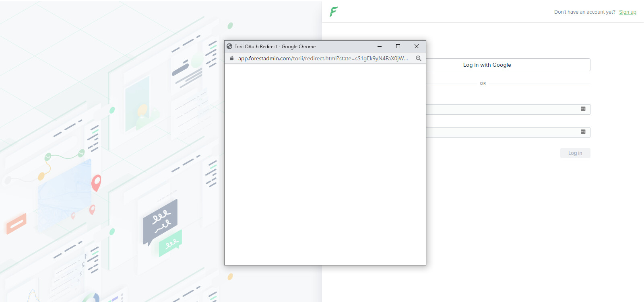Screen dimensions: 644x302
Task: Close the Torii OAuth Redirect popup
Action: click(x=417, y=46)
